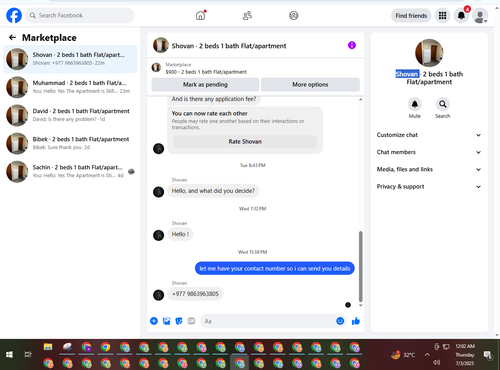Click the volume icon in system tray
This screenshot has width=500, height=370.
(x=437, y=362)
